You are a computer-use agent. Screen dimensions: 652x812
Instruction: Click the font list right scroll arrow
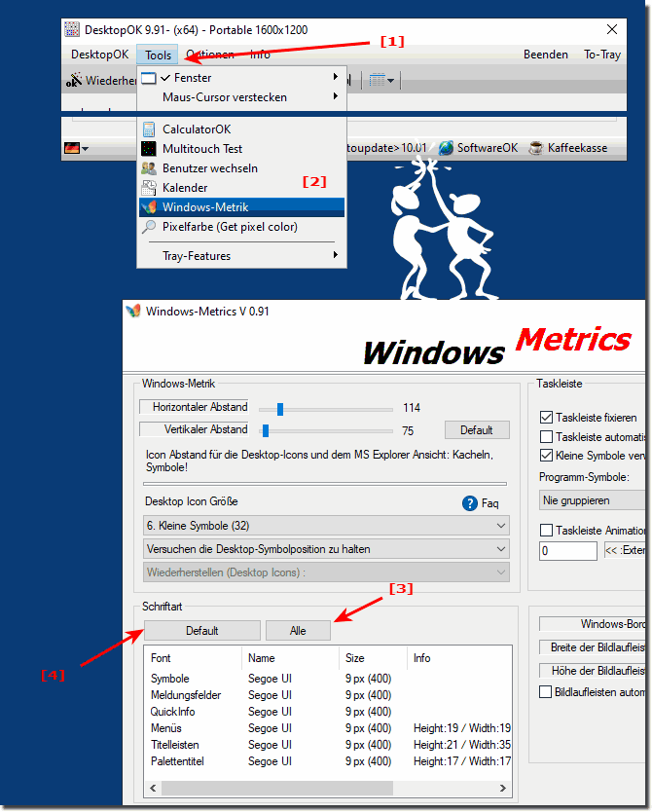pyautogui.click(x=502, y=788)
